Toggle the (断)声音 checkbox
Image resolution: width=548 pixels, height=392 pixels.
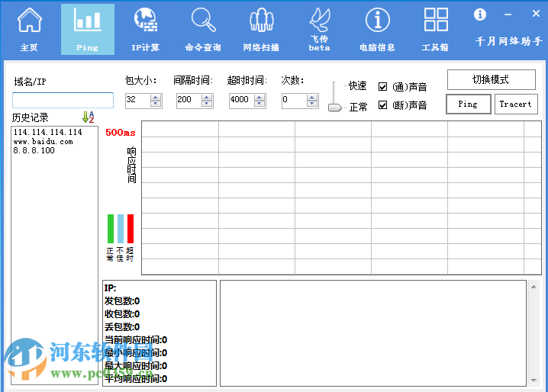pyautogui.click(x=382, y=104)
